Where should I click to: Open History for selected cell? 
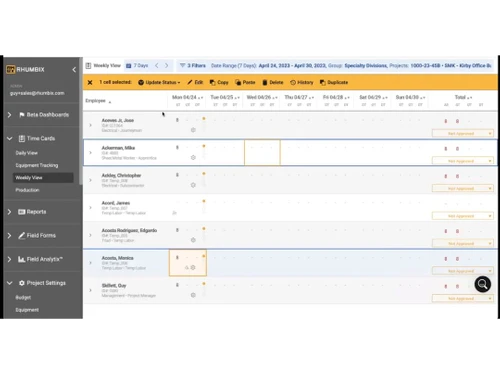click(x=302, y=82)
